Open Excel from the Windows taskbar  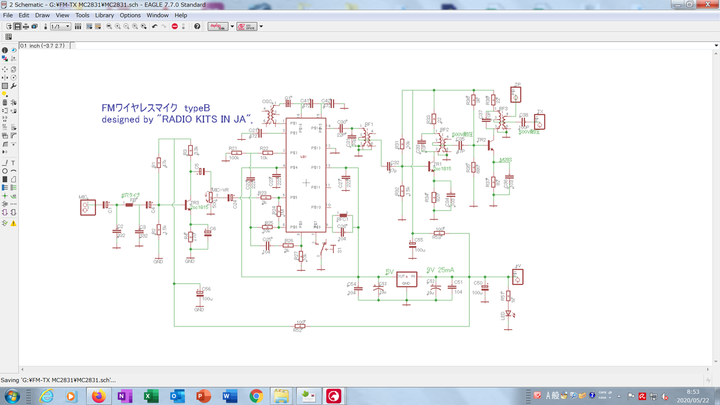(150, 396)
